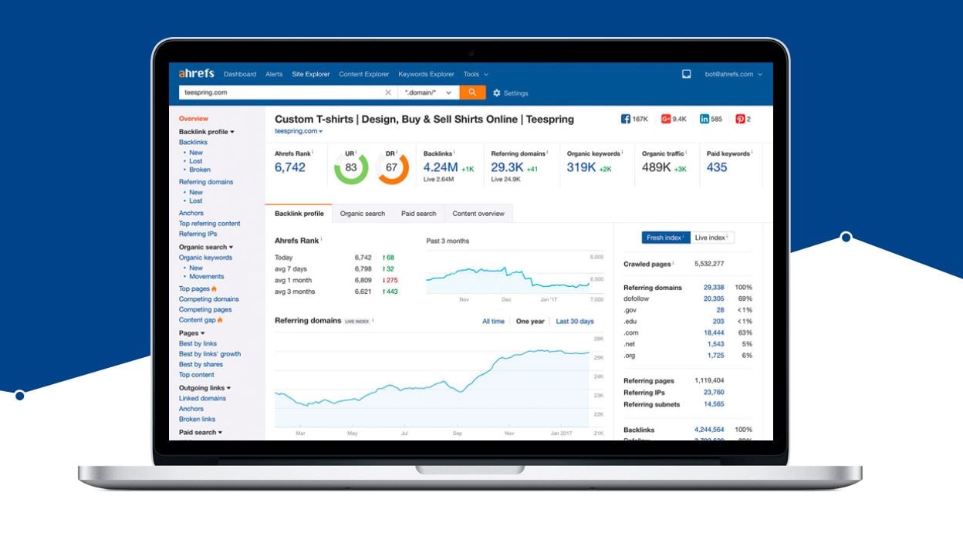Select the Live index toggle

pyautogui.click(x=711, y=238)
